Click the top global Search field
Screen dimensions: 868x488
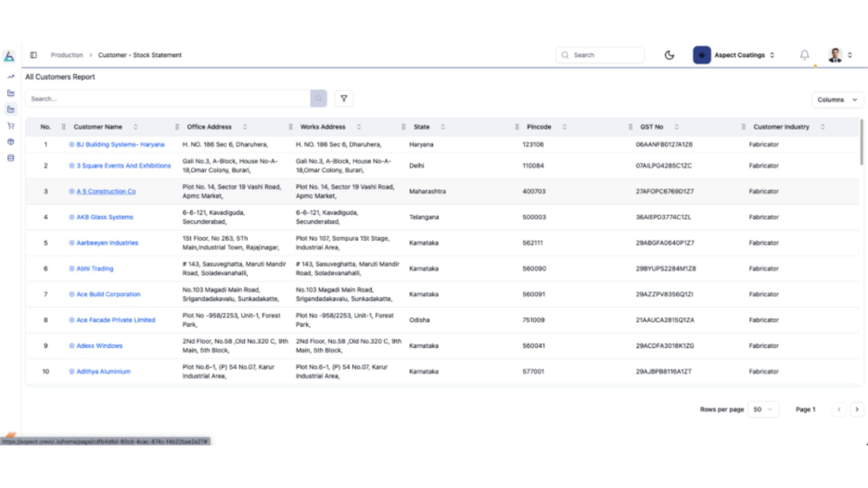click(x=600, y=55)
